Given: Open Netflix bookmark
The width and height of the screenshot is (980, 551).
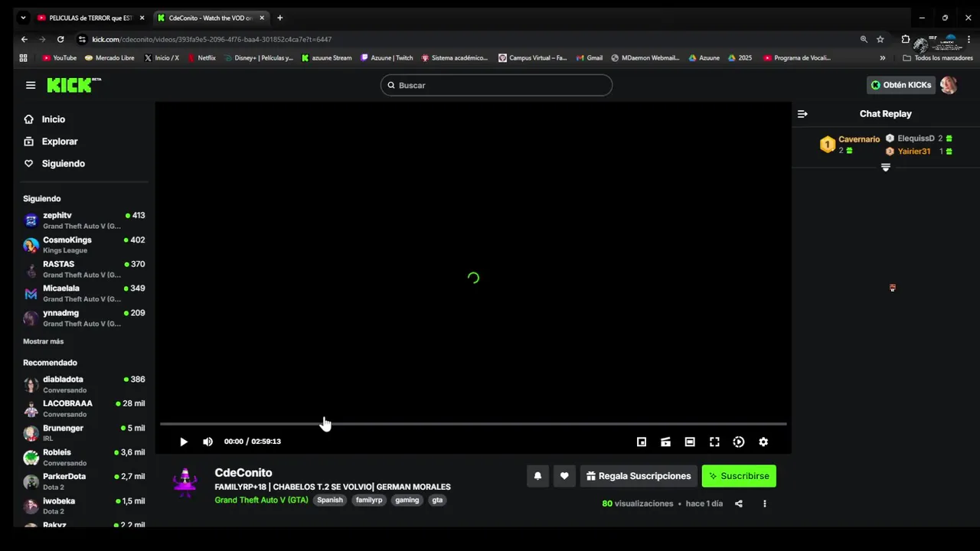Looking at the screenshot, I should pos(202,57).
